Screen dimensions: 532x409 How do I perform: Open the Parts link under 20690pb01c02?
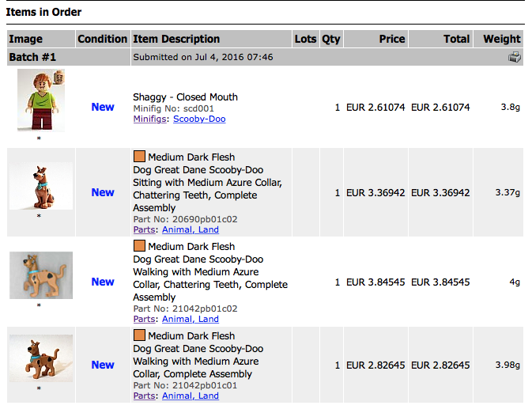144,229
